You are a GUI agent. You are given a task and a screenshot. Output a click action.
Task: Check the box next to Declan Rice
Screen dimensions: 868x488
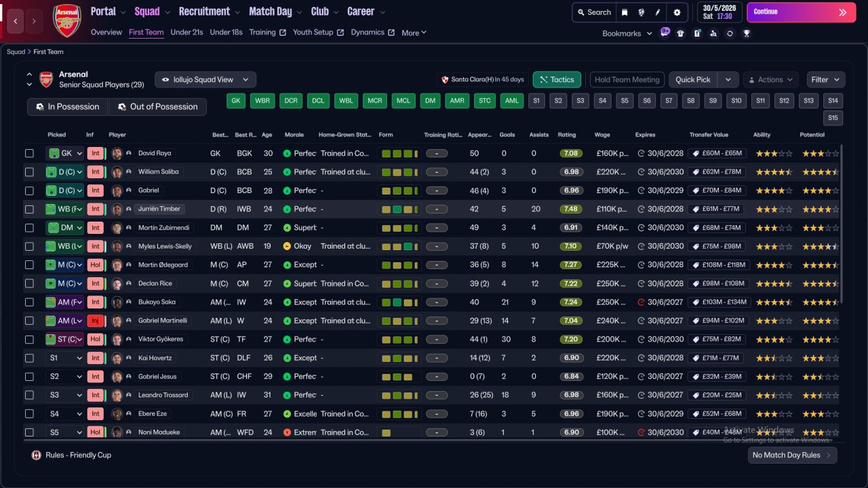(x=29, y=283)
